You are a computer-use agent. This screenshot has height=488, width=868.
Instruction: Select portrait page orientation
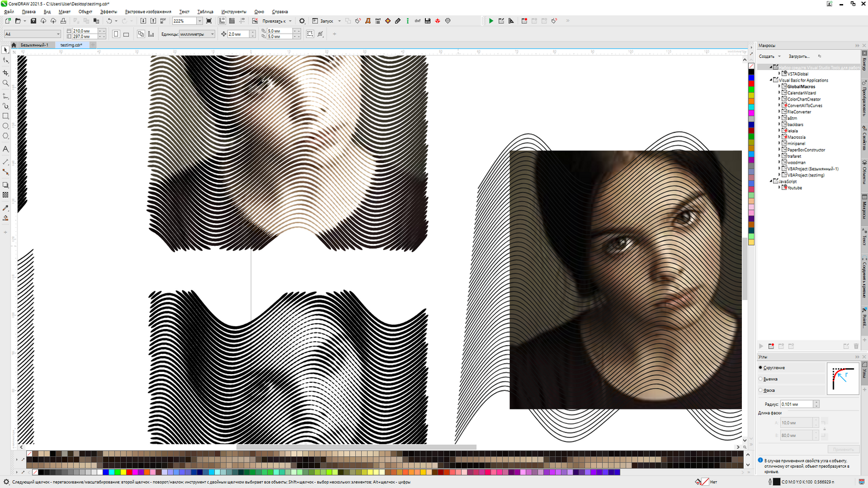click(x=116, y=34)
